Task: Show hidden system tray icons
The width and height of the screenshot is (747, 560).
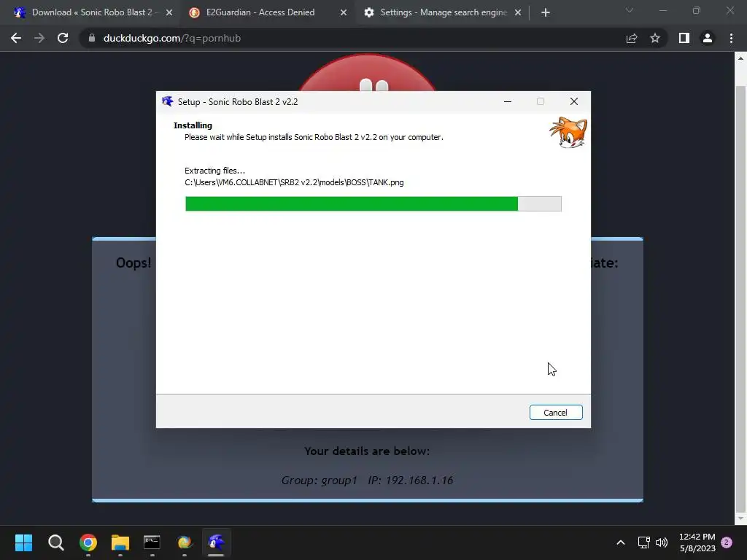Action: pyautogui.click(x=620, y=542)
